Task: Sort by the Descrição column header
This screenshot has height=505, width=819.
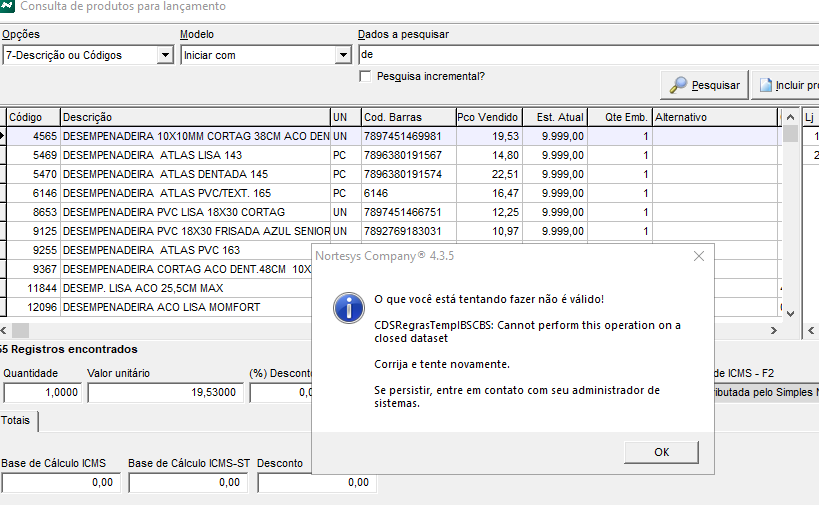Action: [195, 117]
